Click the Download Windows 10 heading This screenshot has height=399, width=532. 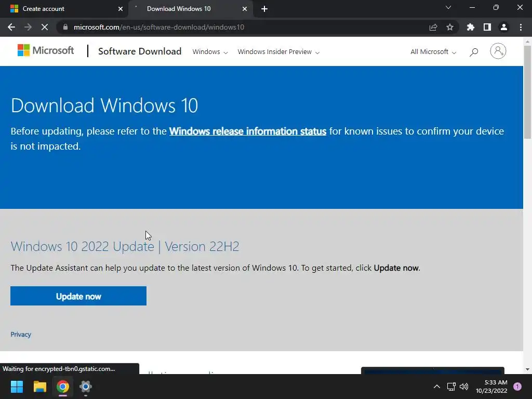click(104, 105)
